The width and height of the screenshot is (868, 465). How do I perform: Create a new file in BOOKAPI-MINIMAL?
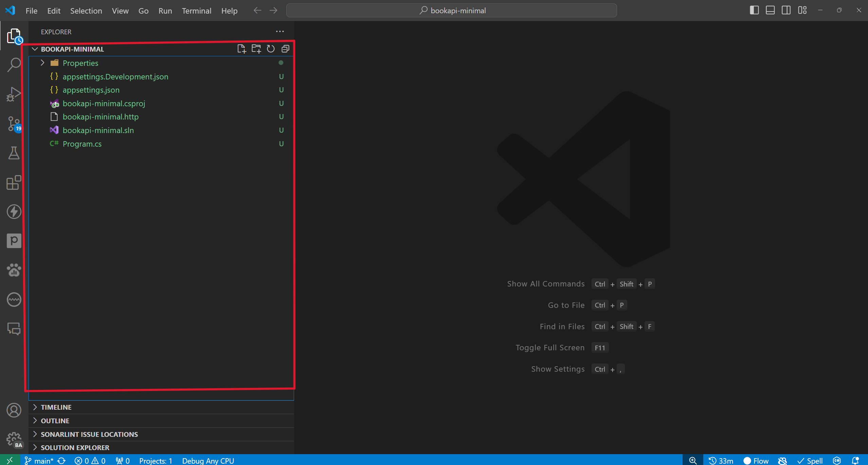(x=241, y=49)
